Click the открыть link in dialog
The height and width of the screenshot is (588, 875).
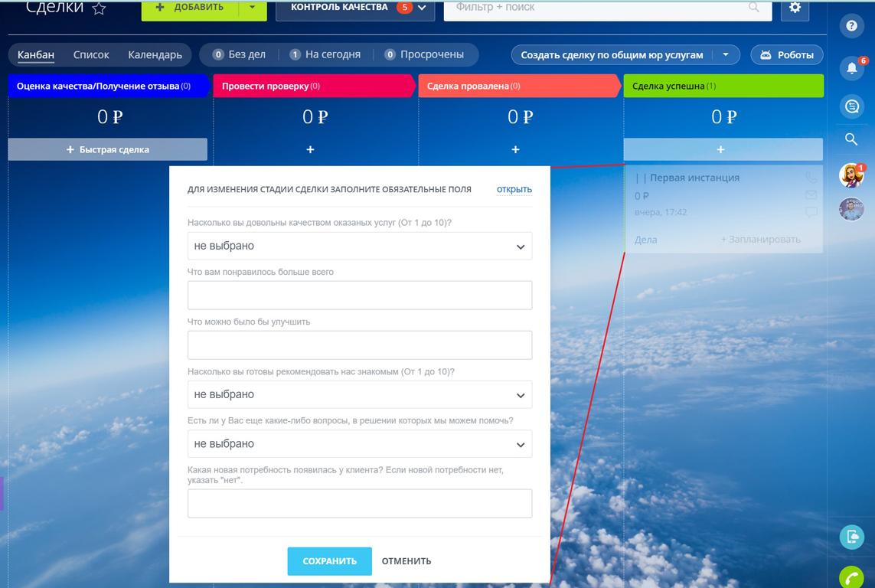click(x=514, y=189)
